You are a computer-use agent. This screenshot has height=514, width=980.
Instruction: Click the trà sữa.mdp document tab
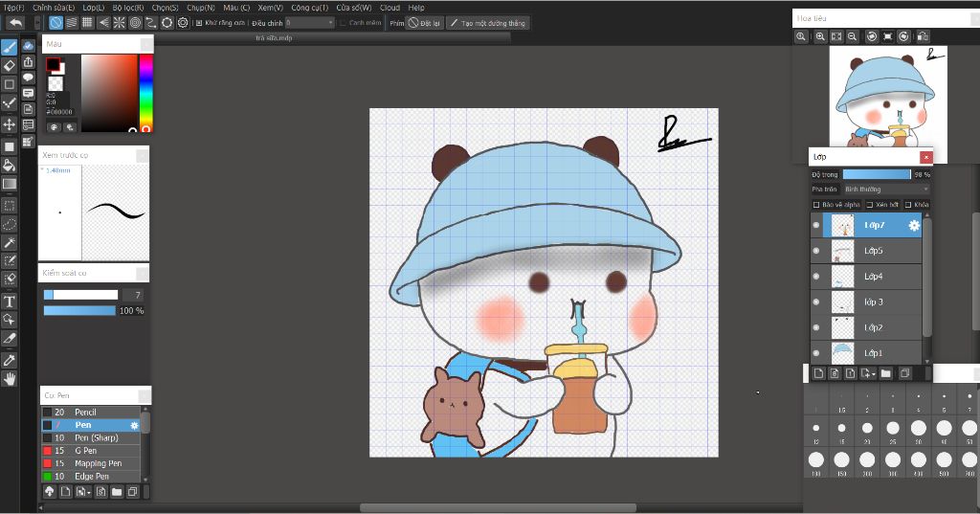pos(274,38)
